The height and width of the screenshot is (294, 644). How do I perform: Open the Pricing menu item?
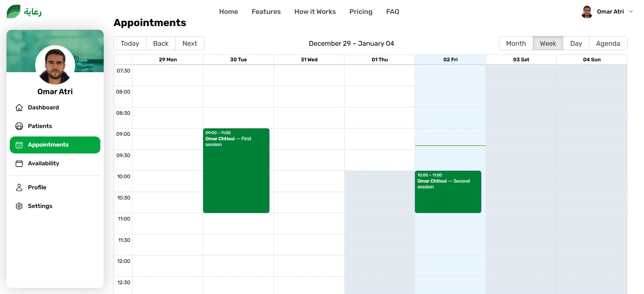(x=361, y=12)
